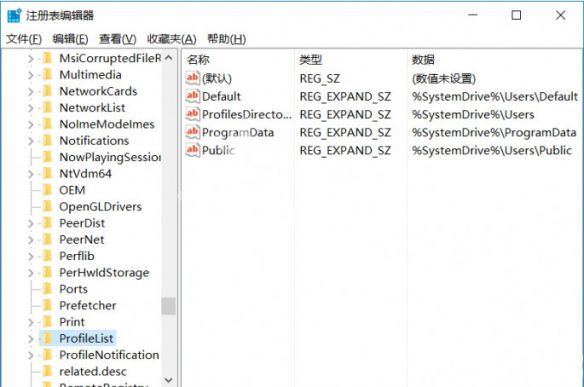Expand the PeerDist tree node
Screen dimensions: 584x387
31,223
